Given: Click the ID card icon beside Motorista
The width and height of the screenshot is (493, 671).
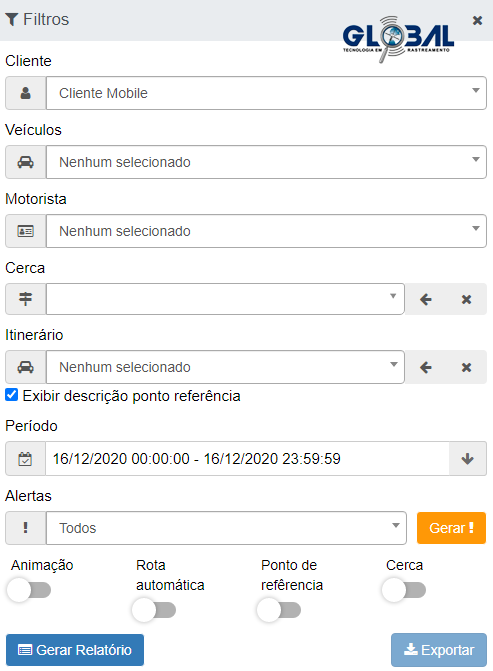Looking at the screenshot, I should (x=26, y=231).
